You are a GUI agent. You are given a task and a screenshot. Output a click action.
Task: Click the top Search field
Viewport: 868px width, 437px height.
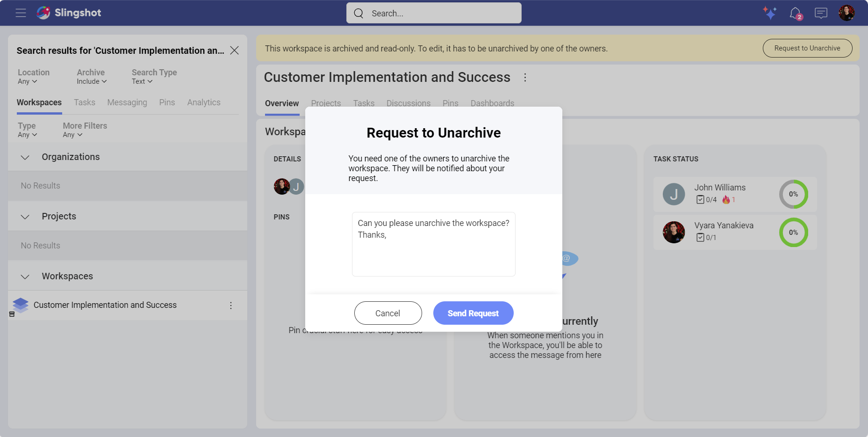pyautogui.click(x=434, y=13)
